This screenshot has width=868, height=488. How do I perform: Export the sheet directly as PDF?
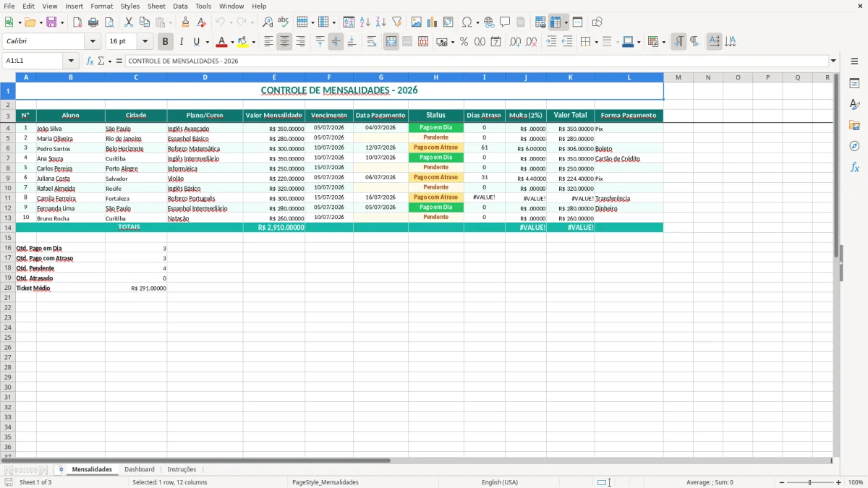(x=77, y=22)
